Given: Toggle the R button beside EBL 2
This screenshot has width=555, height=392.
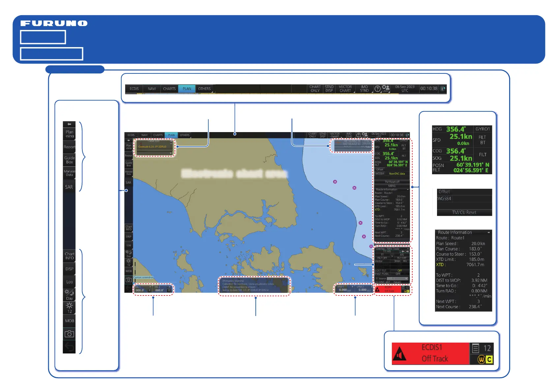Looking at the screenshot, I should pyautogui.click(x=169, y=290).
